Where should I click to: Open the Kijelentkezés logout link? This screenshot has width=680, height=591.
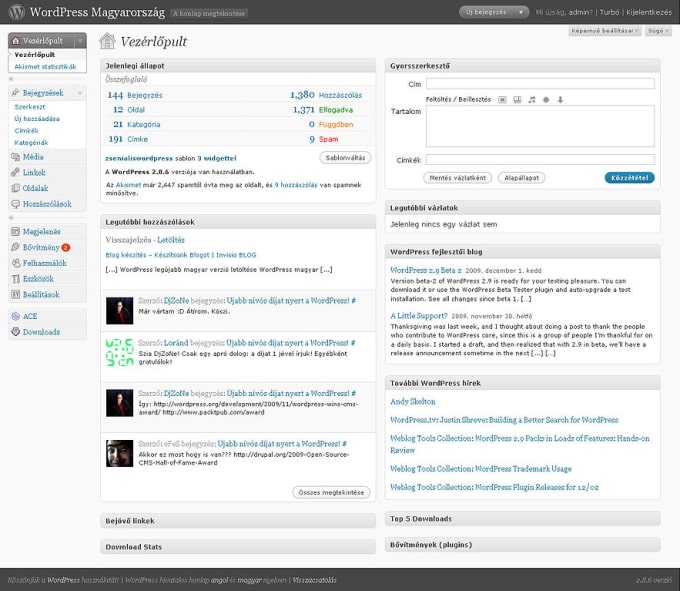[x=649, y=13]
